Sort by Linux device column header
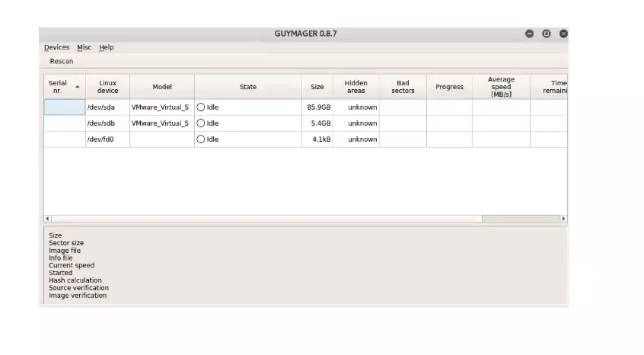The image size is (644, 355). (107, 87)
